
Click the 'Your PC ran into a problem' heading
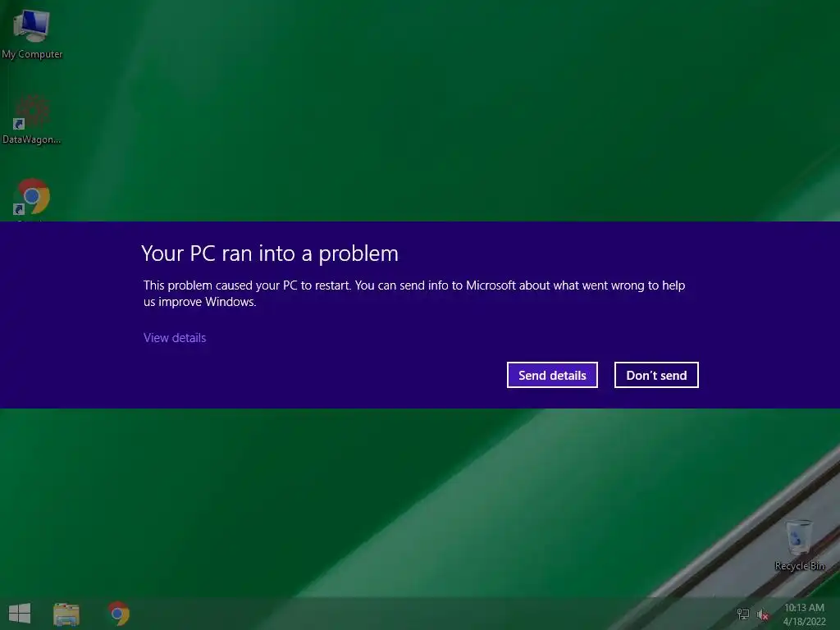(x=270, y=254)
